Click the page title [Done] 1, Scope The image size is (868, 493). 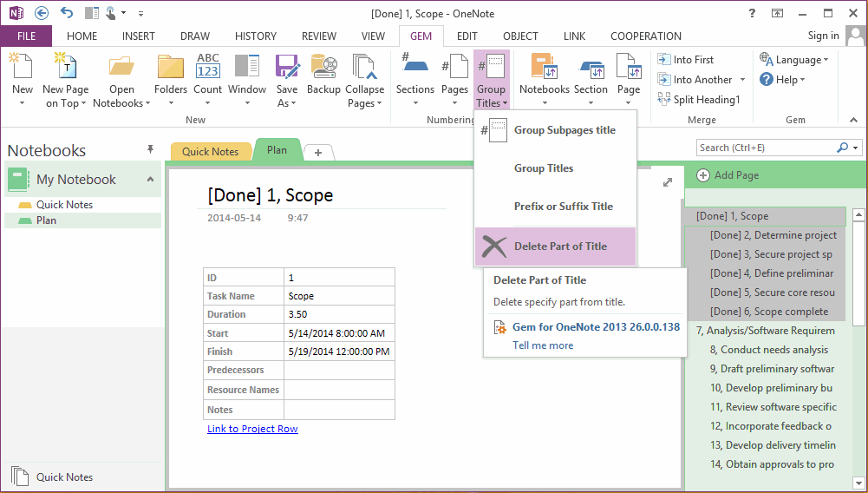(271, 195)
